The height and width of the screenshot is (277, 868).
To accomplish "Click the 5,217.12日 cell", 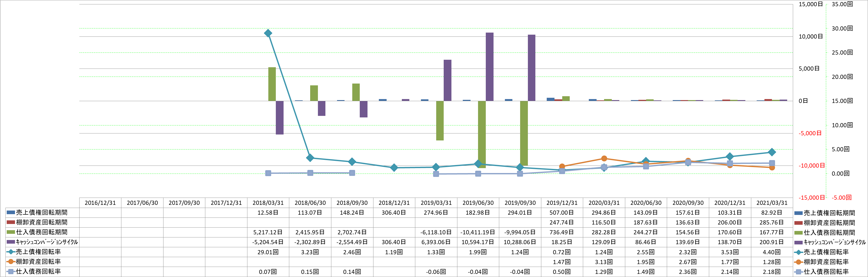I will [268, 232].
